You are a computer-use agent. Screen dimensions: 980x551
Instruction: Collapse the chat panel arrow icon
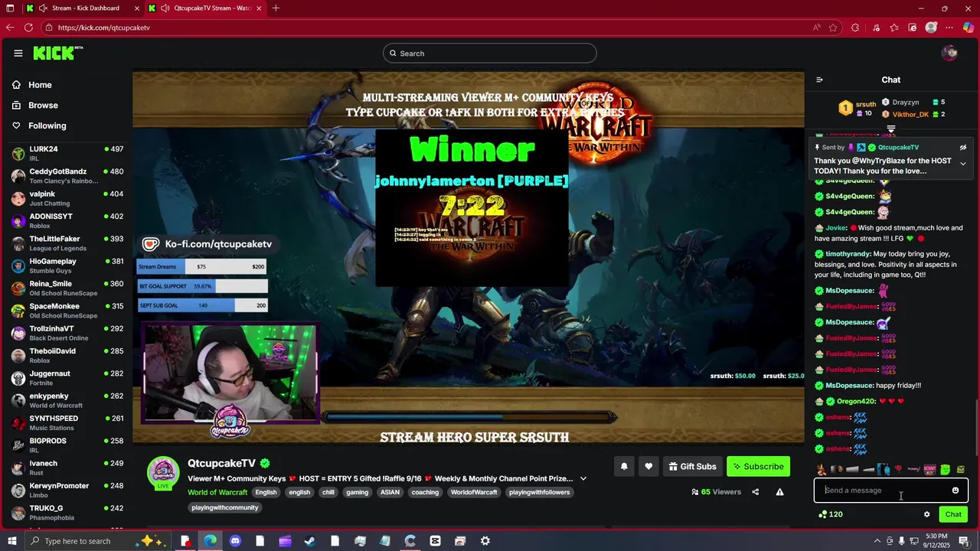coord(819,80)
